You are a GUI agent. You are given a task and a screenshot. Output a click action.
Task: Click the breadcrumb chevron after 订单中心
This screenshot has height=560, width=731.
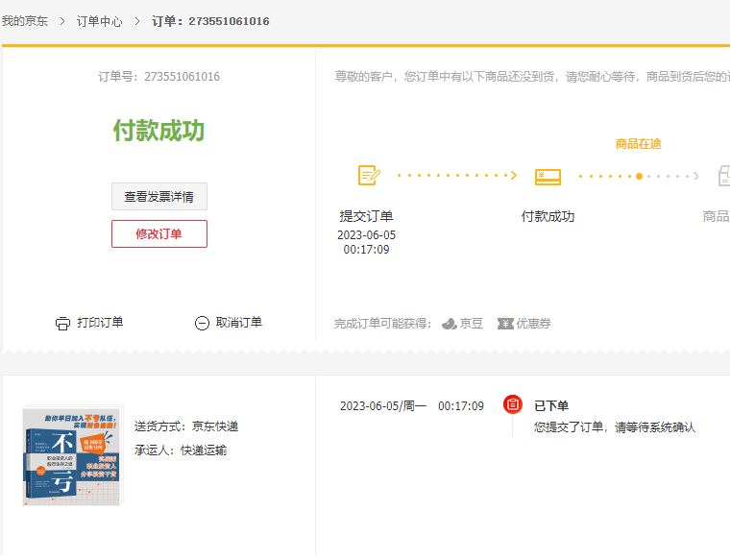pyautogui.click(x=137, y=21)
